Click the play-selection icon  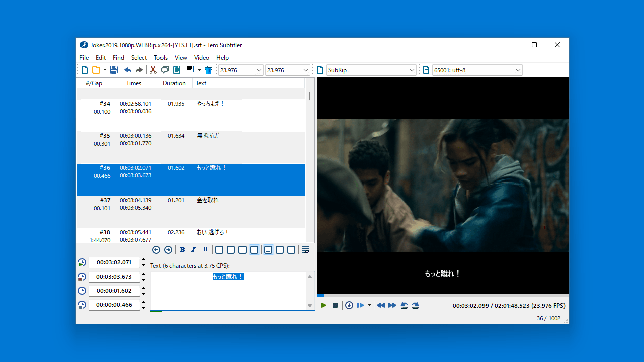point(361,305)
